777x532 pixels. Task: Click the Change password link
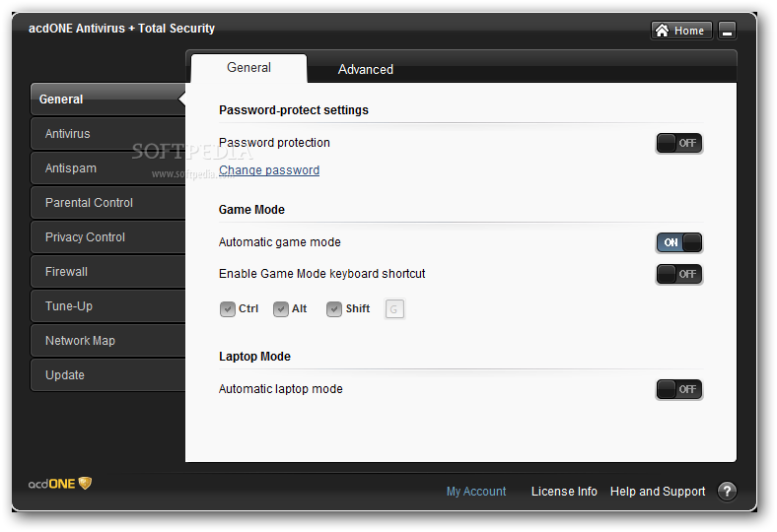(269, 170)
